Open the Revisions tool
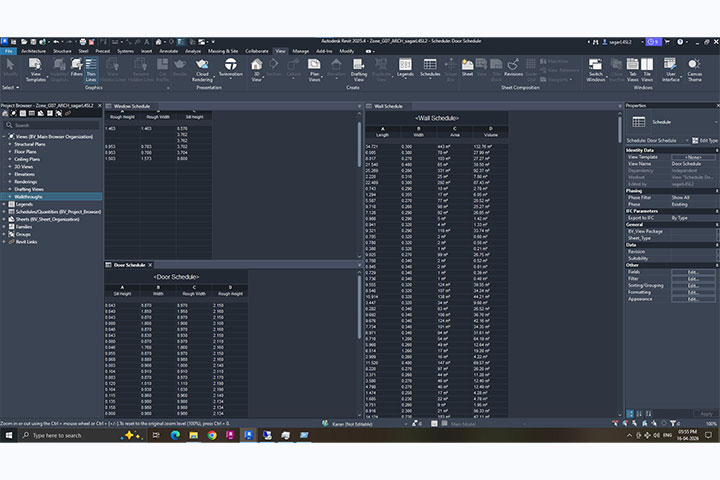The image size is (720, 480). click(513, 68)
